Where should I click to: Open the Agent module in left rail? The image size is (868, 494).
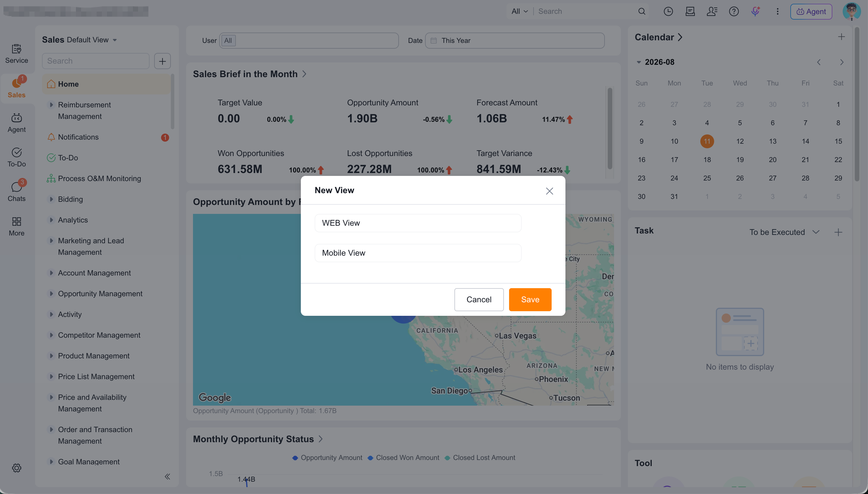coord(16,123)
